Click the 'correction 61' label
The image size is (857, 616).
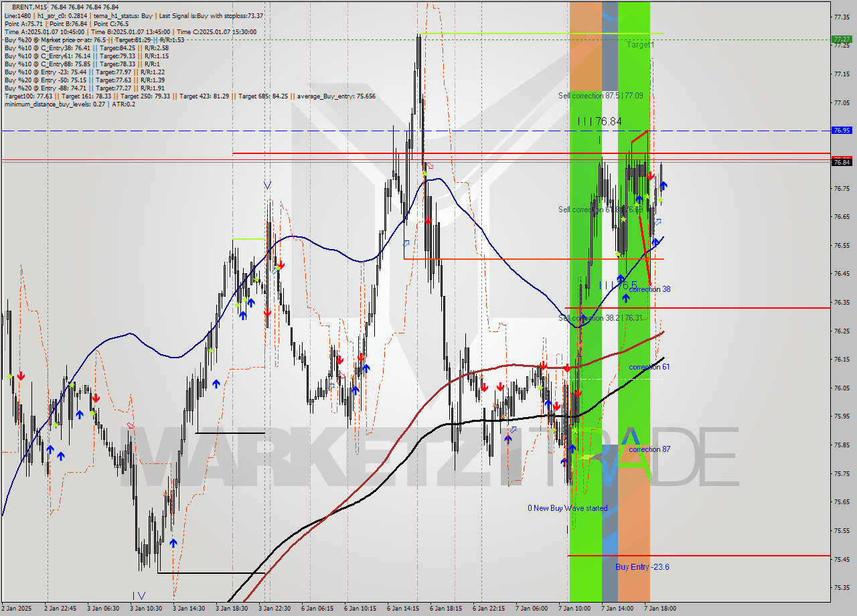tap(649, 367)
